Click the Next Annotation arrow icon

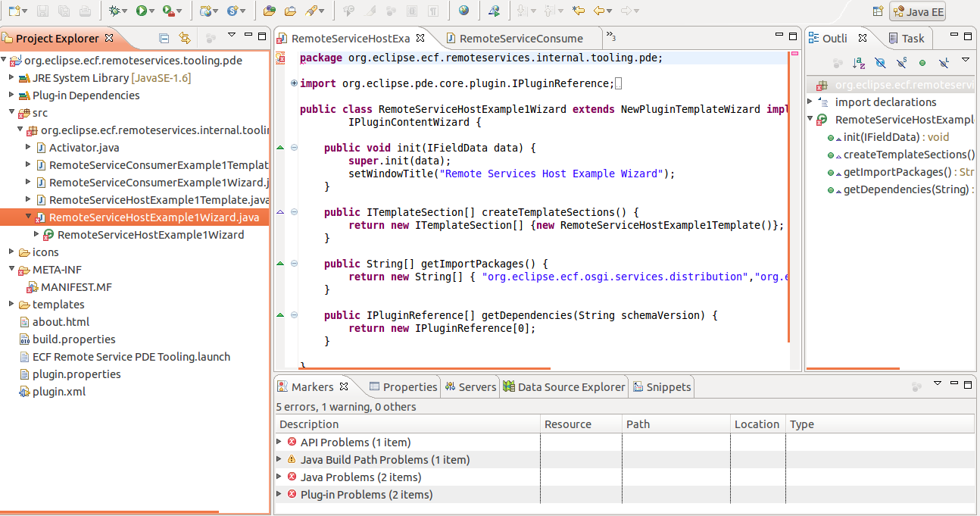(x=523, y=11)
